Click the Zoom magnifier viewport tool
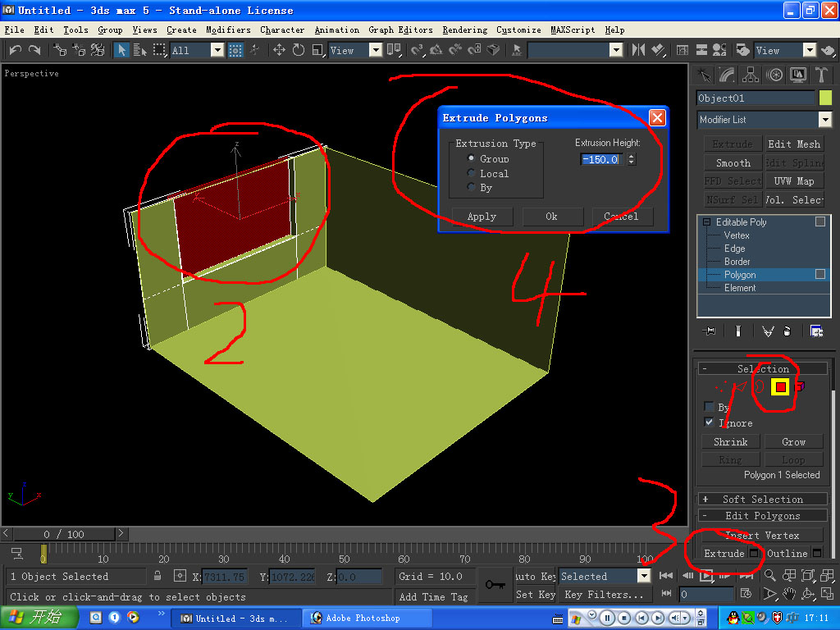840x630 pixels. click(769, 575)
